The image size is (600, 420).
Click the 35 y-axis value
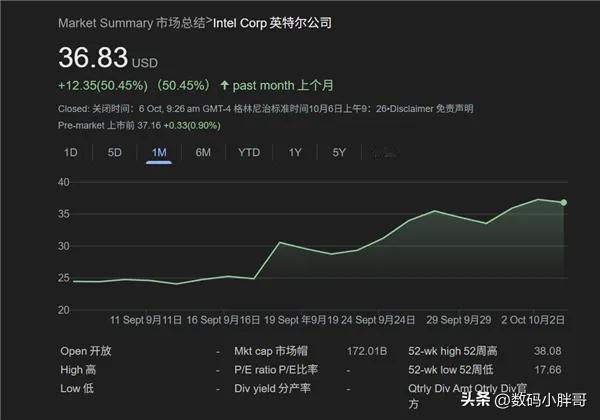pos(64,214)
